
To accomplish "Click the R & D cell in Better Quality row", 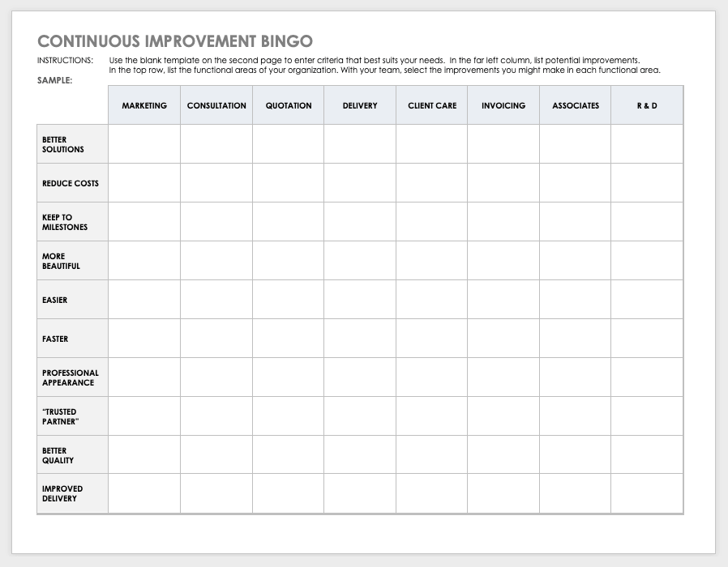I will coord(647,455).
